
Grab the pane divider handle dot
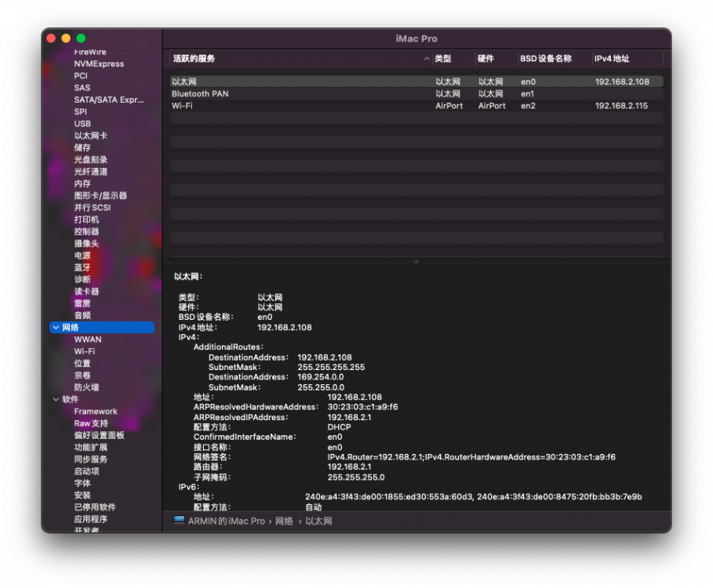416,261
